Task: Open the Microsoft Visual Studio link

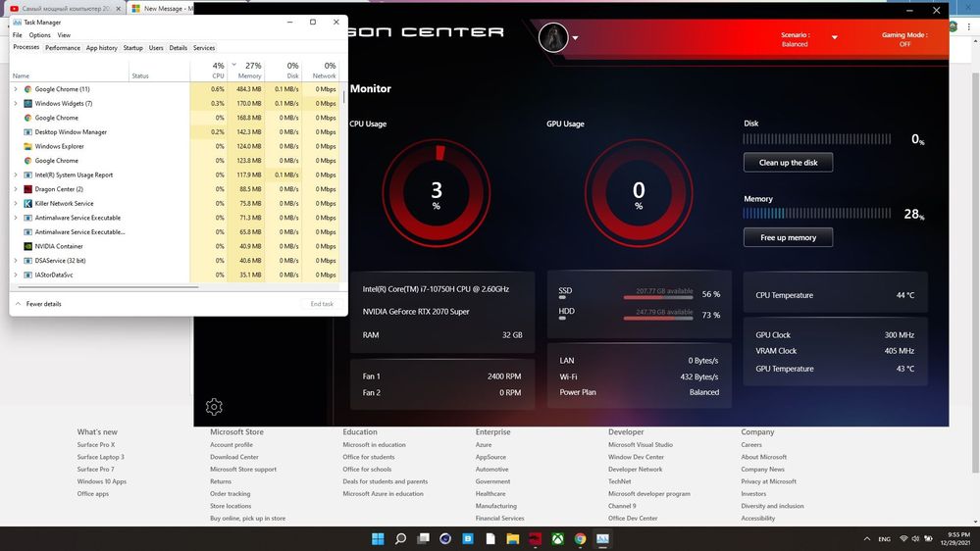Action: click(x=640, y=445)
